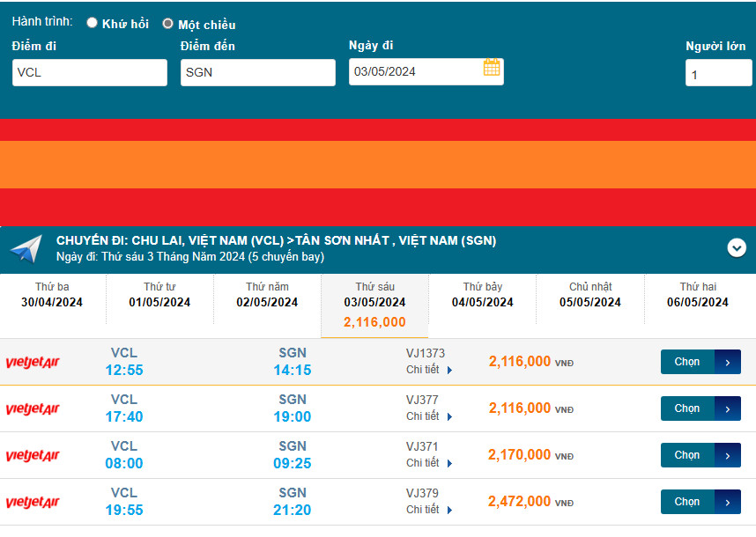The image size is (756, 537).
Task: Expand Chi tiết for flight VJ1373
Action: [x=429, y=370]
